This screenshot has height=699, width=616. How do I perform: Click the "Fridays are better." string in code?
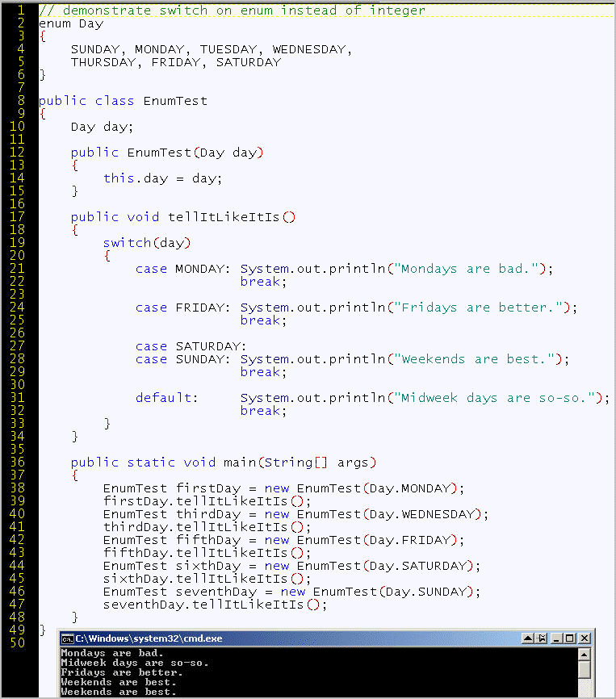478,308
